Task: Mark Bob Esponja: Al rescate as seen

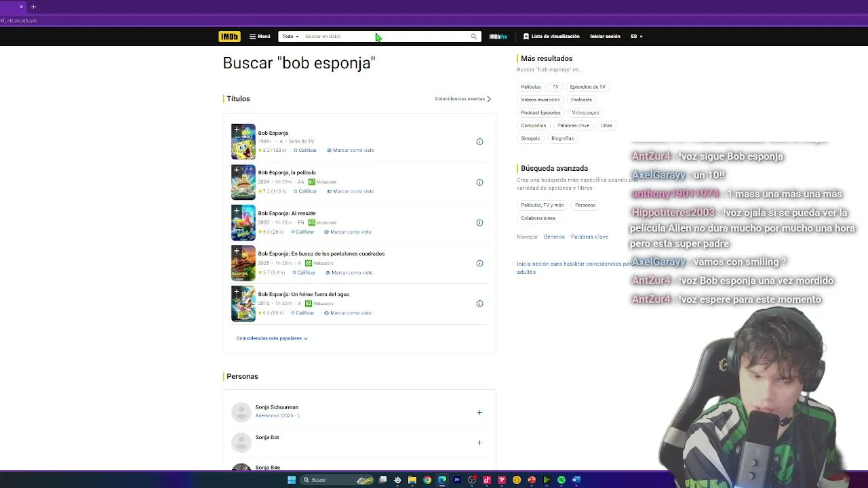Action: click(x=348, y=232)
